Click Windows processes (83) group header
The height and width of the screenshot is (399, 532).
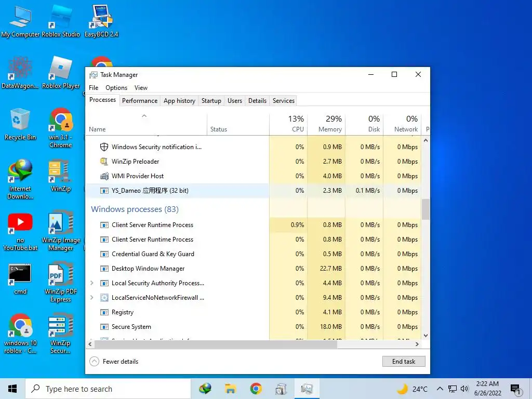pos(135,209)
